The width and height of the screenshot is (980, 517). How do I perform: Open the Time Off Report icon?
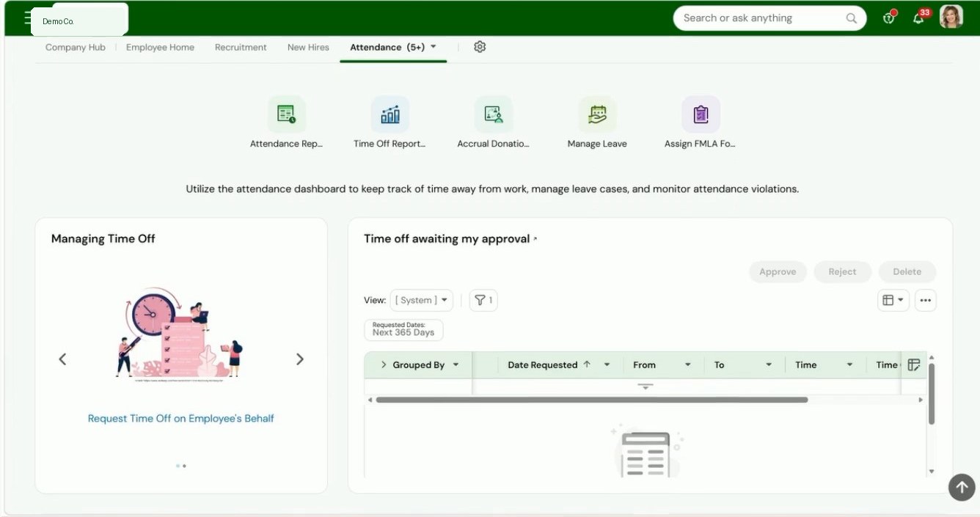[x=390, y=114]
